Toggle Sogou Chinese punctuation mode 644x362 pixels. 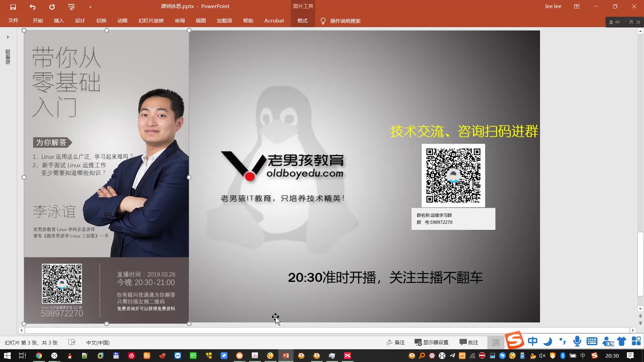pyautogui.click(x=562, y=341)
